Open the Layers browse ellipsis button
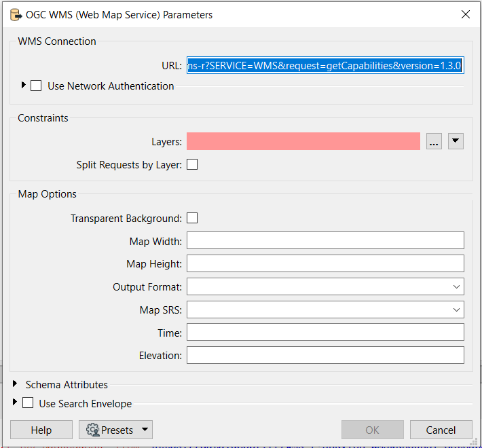The height and width of the screenshot is (448, 482). click(x=434, y=141)
